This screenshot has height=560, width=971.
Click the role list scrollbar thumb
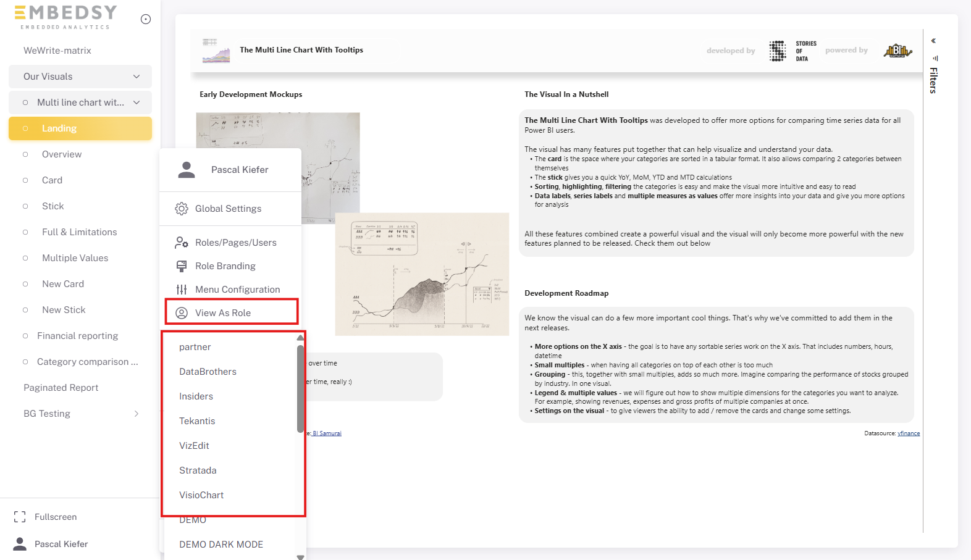[x=300, y=389]
